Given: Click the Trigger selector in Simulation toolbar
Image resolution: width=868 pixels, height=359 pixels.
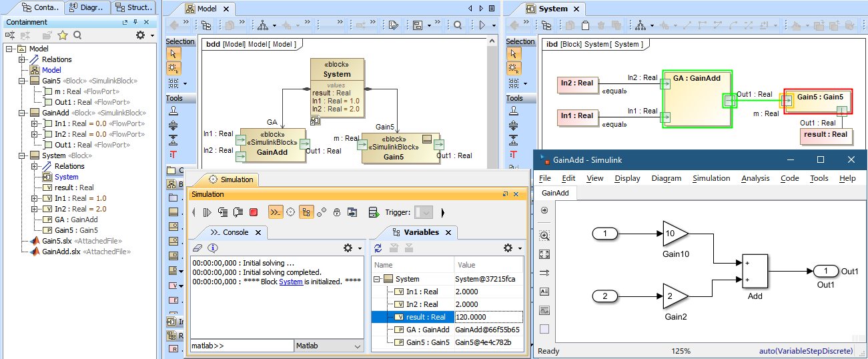Looking at the screenshot, I should coord(423,212).
